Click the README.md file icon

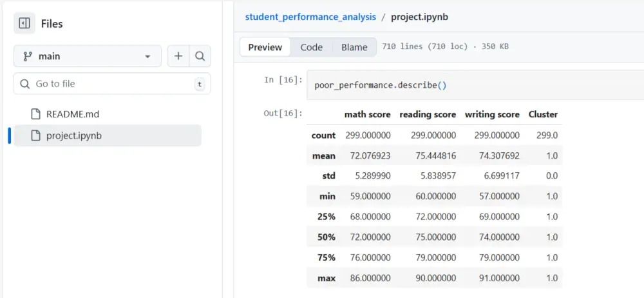point(36,114)
